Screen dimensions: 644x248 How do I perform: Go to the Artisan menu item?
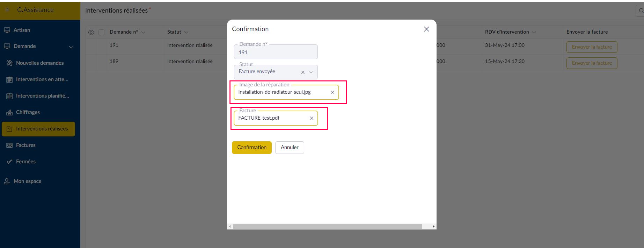point(22,30)
